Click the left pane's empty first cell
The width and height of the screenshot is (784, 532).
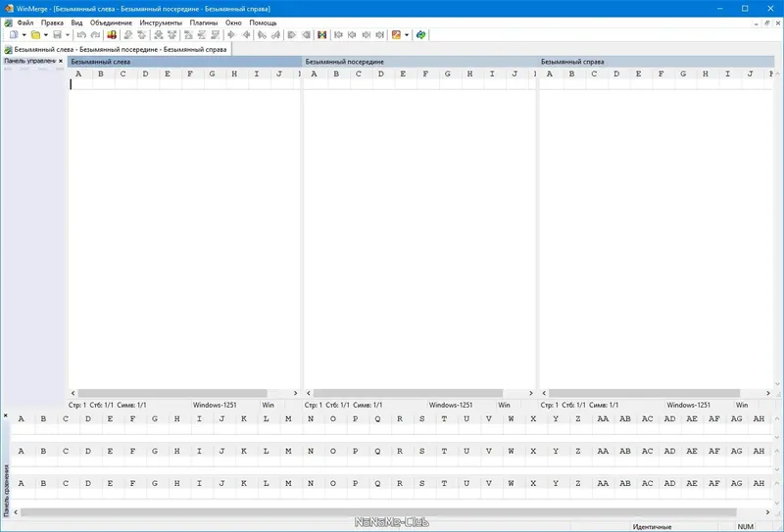(80, 84)
